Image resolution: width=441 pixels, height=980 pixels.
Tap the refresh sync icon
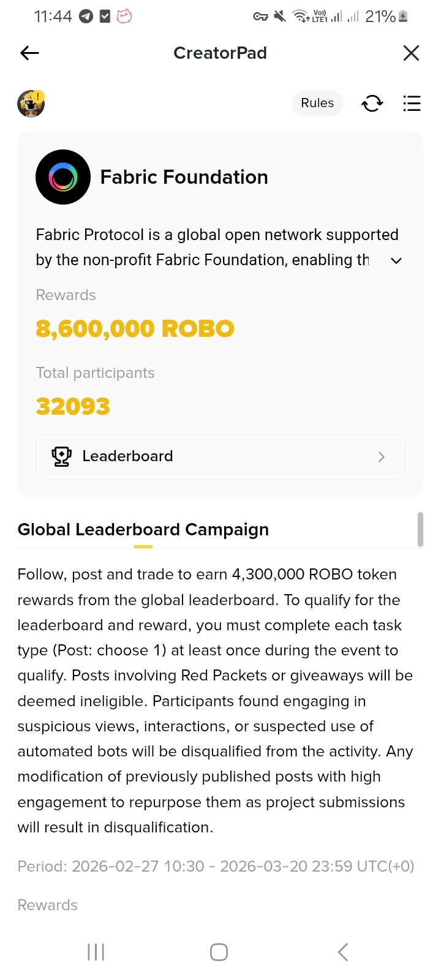point(372,104)
